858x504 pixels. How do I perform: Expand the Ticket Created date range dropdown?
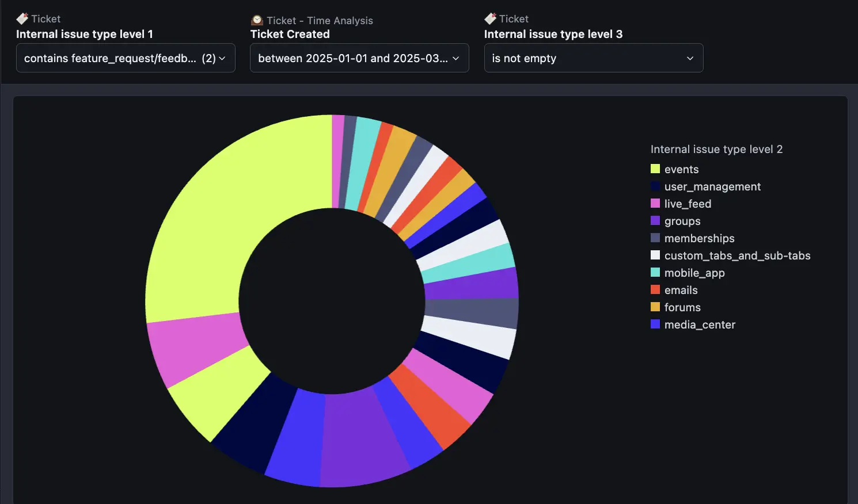click(x=359, y=58)
